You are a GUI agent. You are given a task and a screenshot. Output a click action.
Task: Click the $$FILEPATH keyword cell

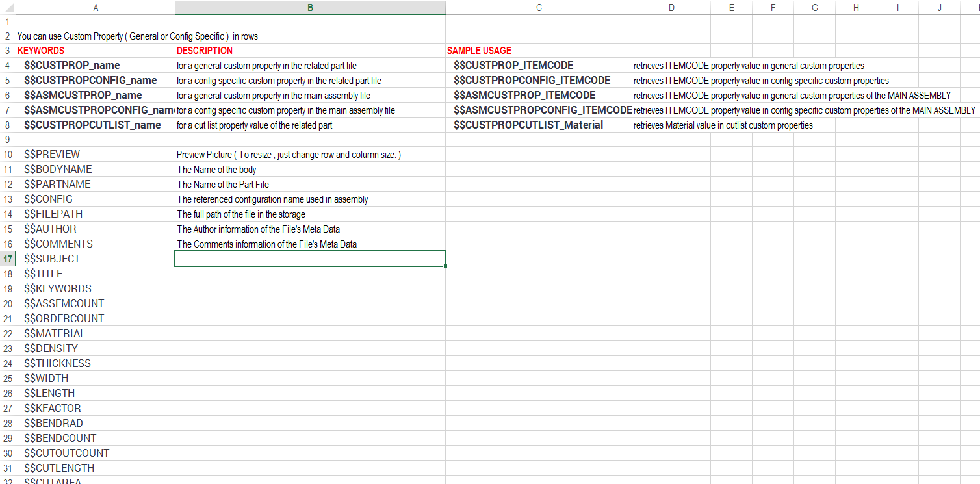point(96,214)
